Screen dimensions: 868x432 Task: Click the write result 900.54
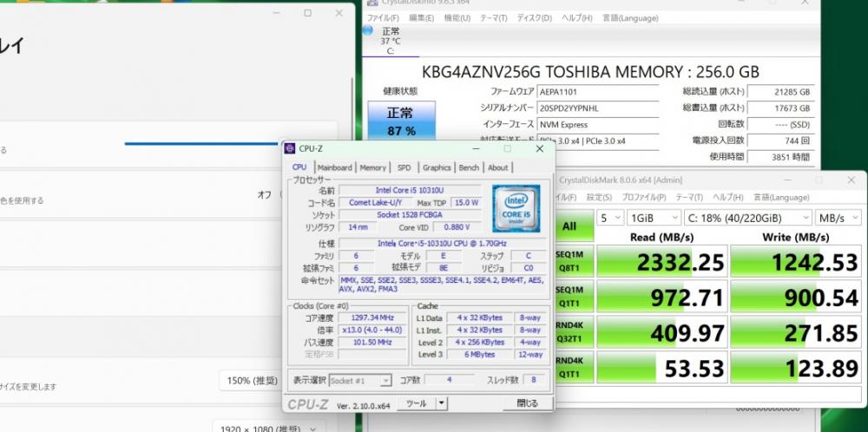[796, 297]
